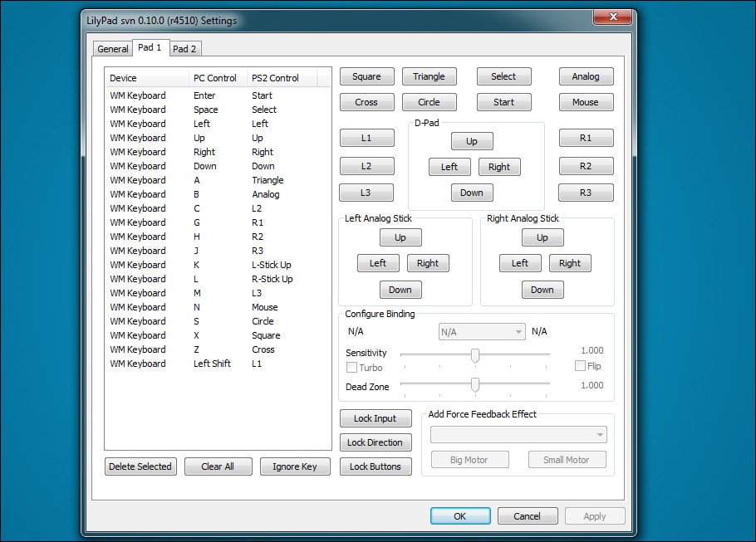Click D-Pad Right button

499,167
